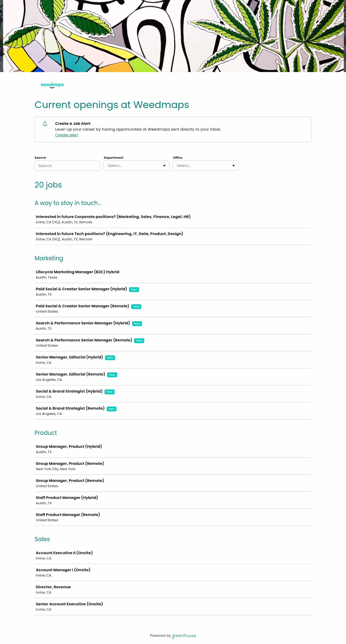346x644 pixels.
Task: Click the cannabis artwork banner image
Action: [173, 36]
